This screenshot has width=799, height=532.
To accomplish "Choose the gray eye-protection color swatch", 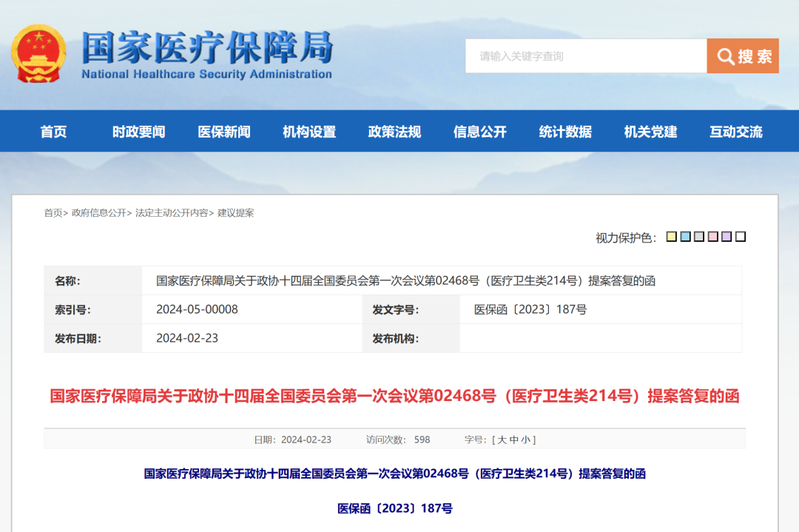I will (699, 237).
